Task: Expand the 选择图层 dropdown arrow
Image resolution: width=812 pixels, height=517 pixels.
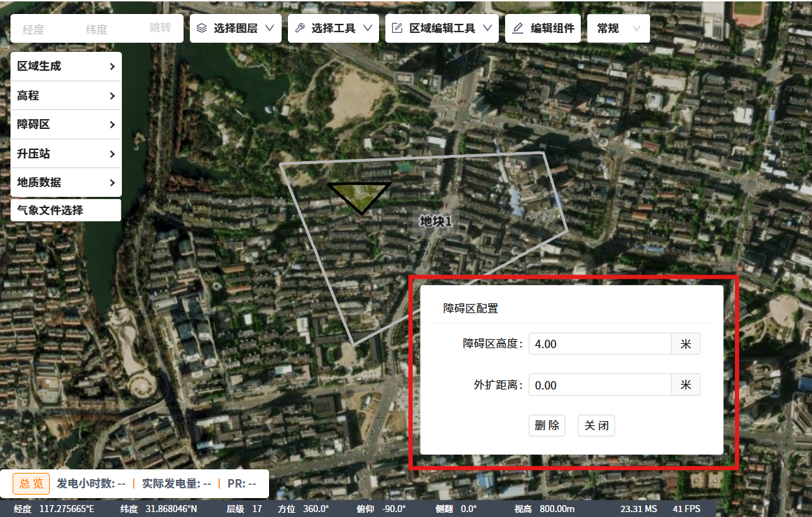Action: [x=270, y=29]
